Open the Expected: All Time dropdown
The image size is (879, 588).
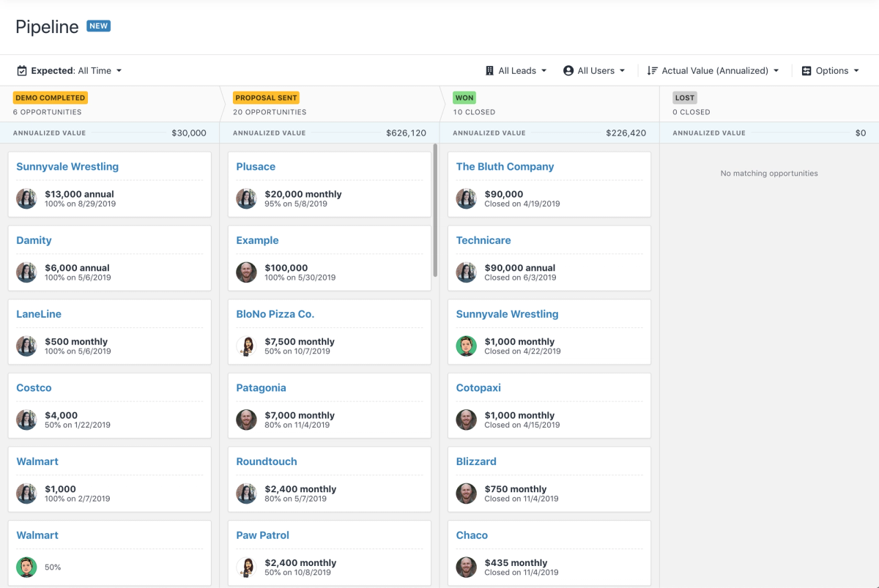click(x=70, y=71)
